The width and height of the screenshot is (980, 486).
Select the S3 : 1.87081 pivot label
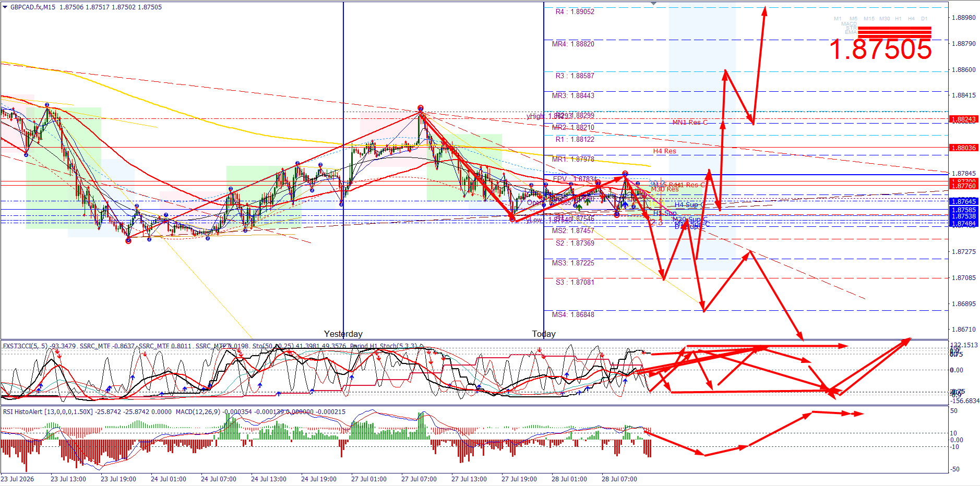click(x=575, y=282)
